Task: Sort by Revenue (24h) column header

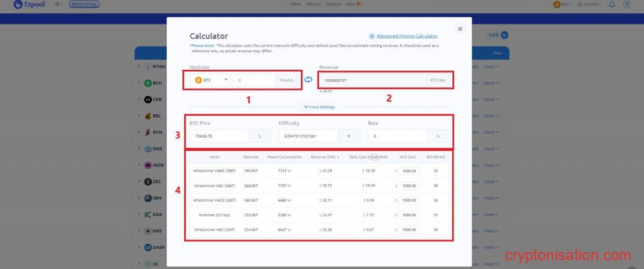Action: coord(325,157)
